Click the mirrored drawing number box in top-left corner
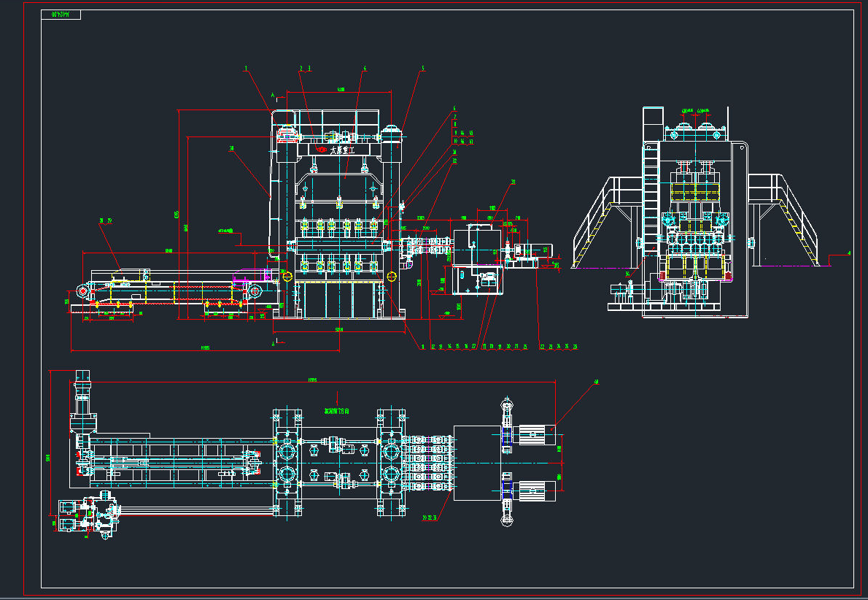Image resolution: width=868 pixels, height=600 pixels. point(62,15)
